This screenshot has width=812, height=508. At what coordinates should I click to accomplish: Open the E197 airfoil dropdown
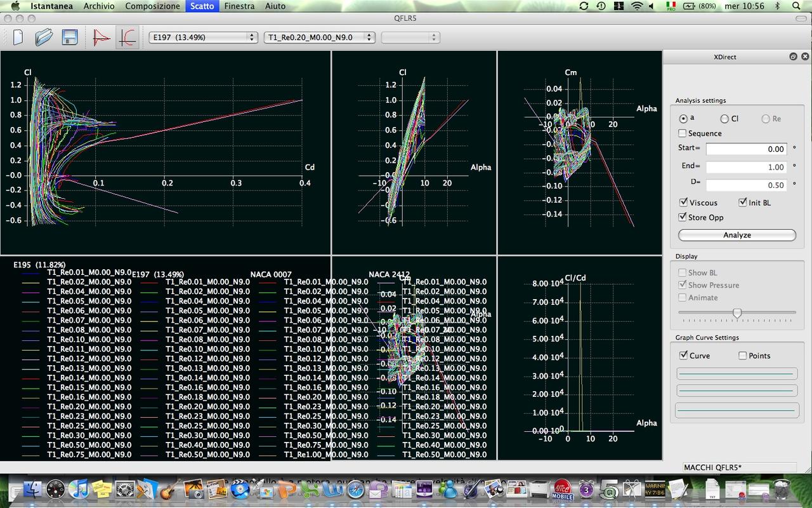[203, 37]
